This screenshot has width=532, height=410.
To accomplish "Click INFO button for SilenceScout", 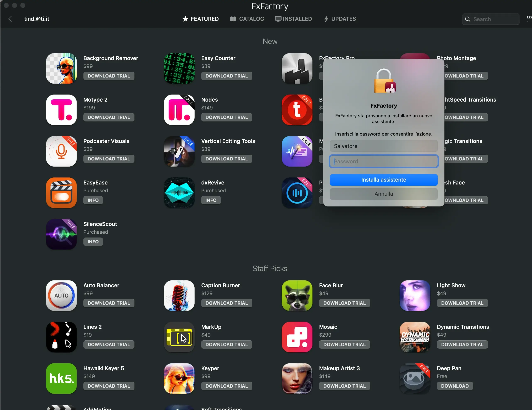I will point(93,242).
